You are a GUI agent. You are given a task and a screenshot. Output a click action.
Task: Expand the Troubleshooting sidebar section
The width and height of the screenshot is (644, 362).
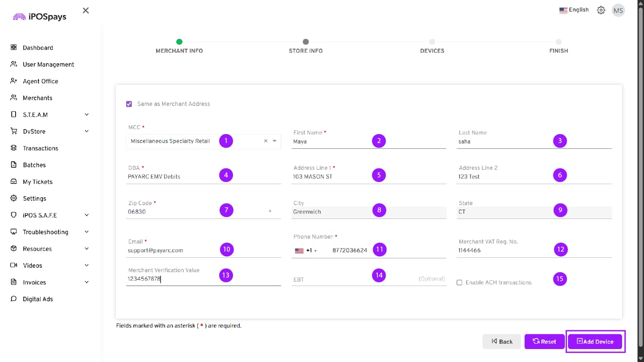pyautogui.click(x=86, y=232)
